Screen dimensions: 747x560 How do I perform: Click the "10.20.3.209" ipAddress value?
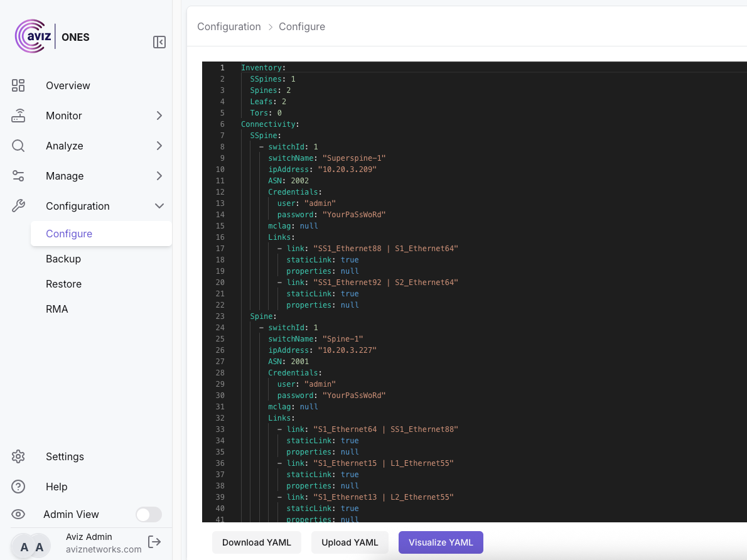point(347,169)
